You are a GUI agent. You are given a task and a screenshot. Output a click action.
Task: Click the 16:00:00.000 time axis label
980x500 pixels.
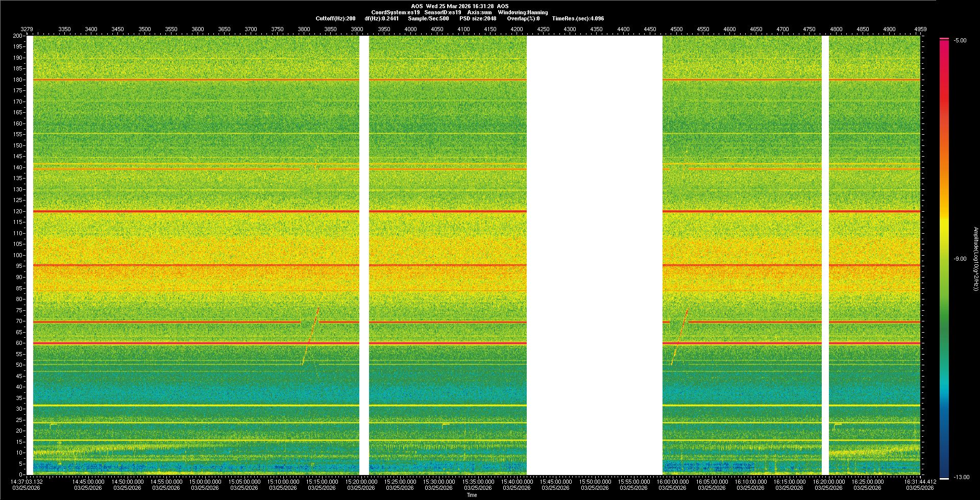(672, 481)
